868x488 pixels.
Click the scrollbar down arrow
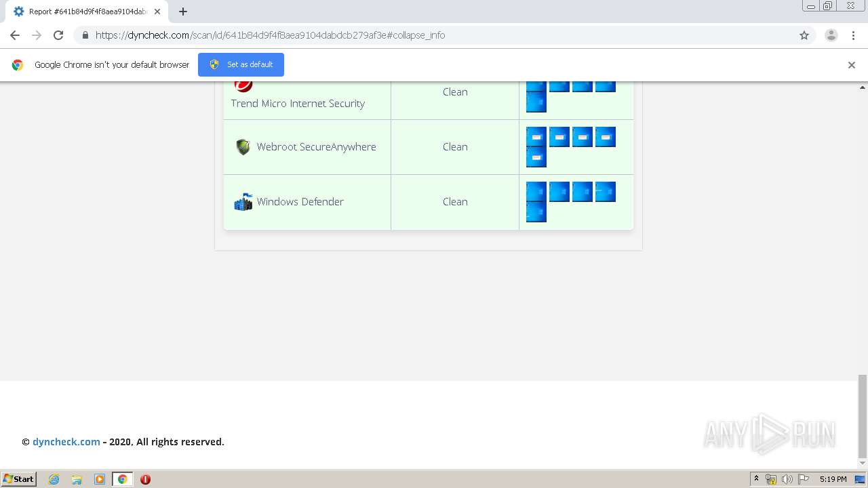tap(863, 464)
